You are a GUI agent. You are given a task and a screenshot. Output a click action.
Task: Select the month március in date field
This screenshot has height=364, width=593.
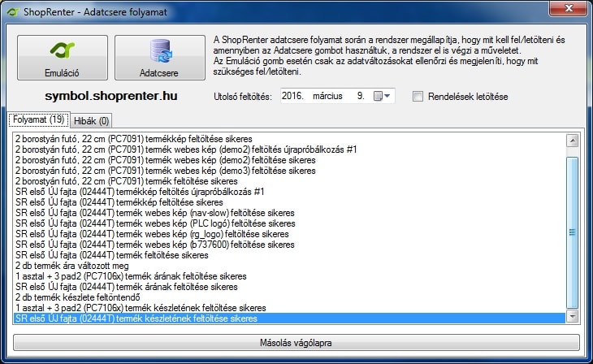click(327, 96)
